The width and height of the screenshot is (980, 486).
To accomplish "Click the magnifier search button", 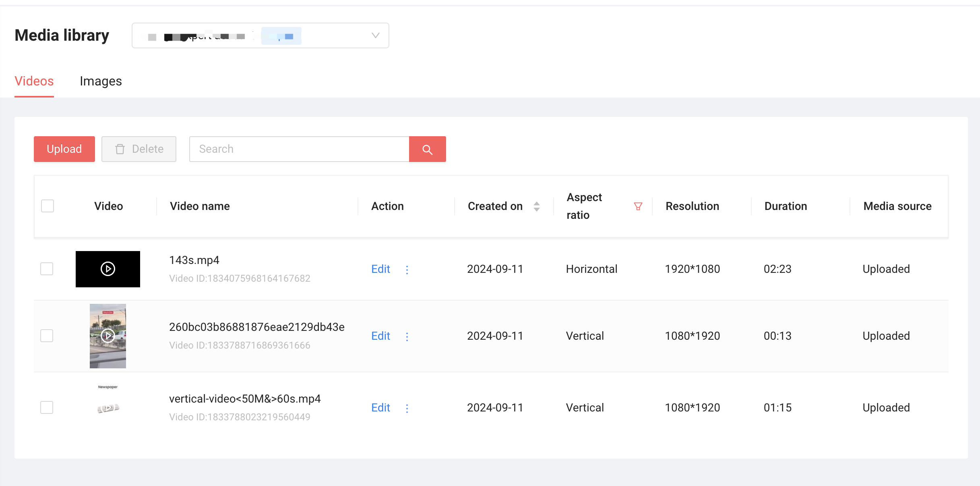I will pyautogui.click(x=427, y=150).
